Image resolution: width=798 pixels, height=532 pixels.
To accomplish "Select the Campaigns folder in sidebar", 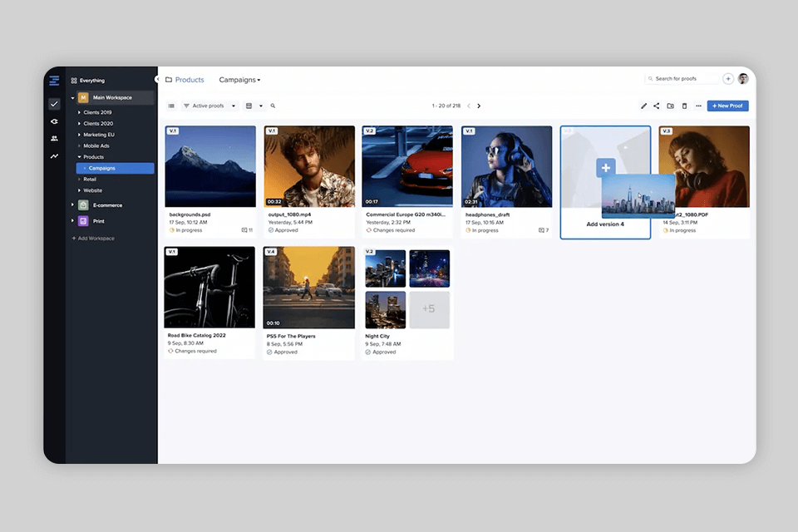I will pyautogui.click(x=115, y=168).
